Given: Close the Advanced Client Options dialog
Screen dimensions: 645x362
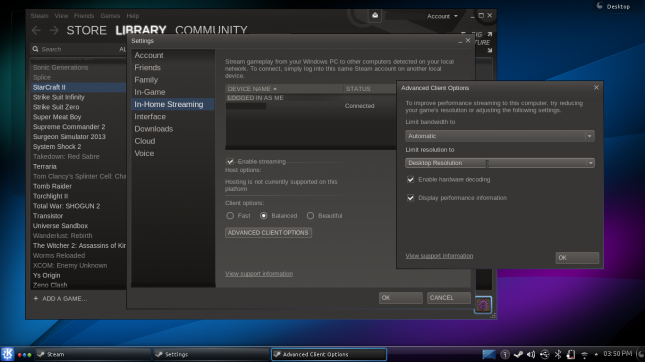Looking at the screenshot, I should click(x=596, y=88).
